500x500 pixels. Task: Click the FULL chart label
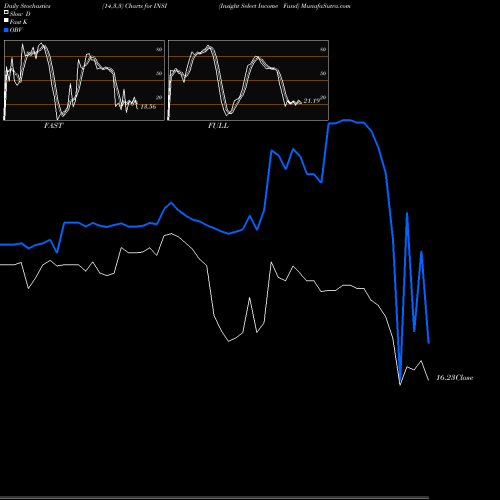click(218, 126)
